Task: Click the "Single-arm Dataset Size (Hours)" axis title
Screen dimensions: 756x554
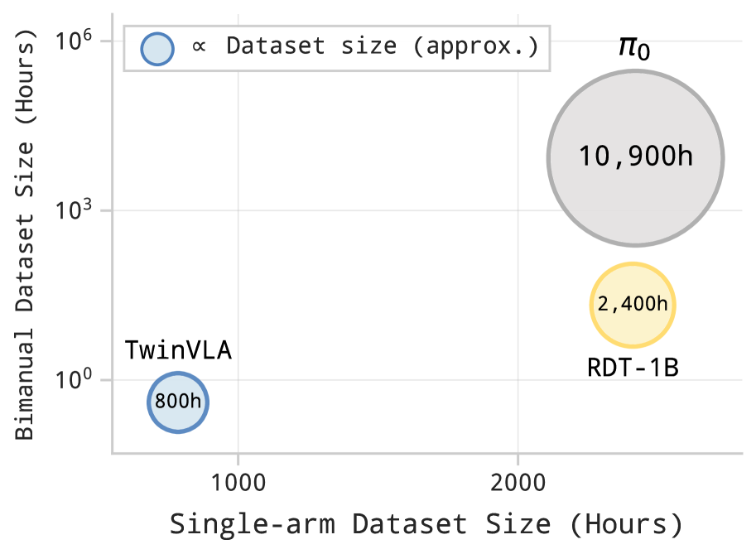Action: [426, 524]
